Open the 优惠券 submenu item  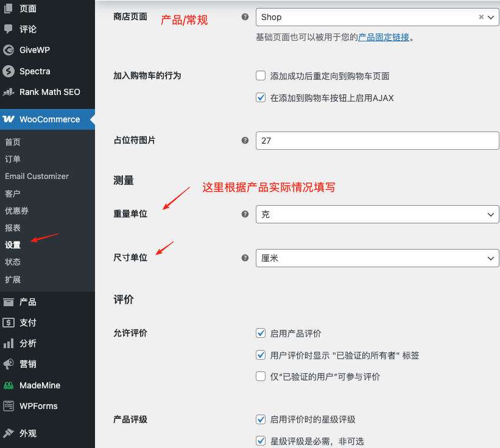[16, 211]
